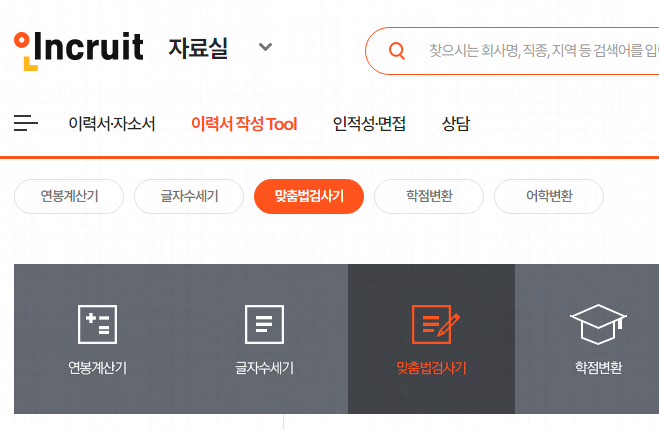The height and width of the screenshot is (429, 659).
Task: Open the 어학변환 pill tab
Action: (x=549, y=196)
